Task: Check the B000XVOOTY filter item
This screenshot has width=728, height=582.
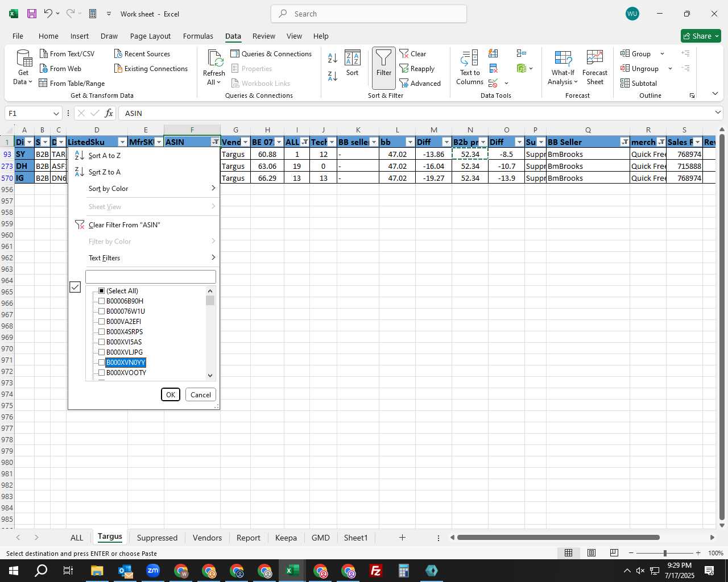Action: click(102, 373)
